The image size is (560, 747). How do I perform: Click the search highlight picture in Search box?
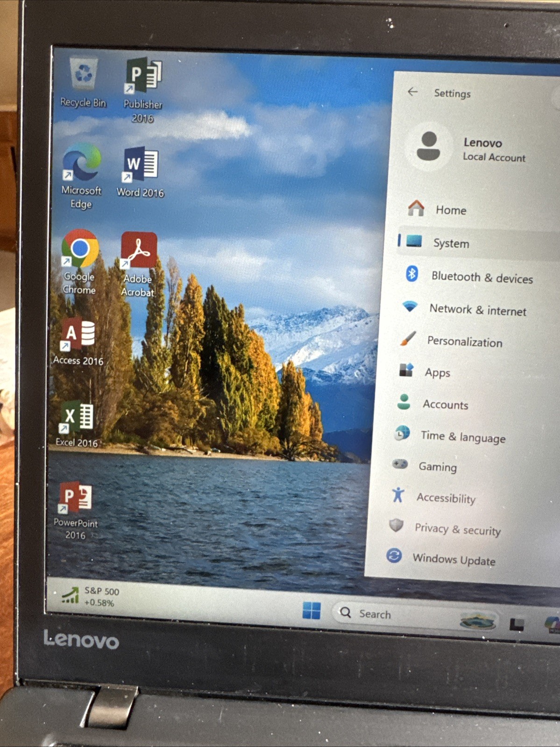[x=477, y=620]
